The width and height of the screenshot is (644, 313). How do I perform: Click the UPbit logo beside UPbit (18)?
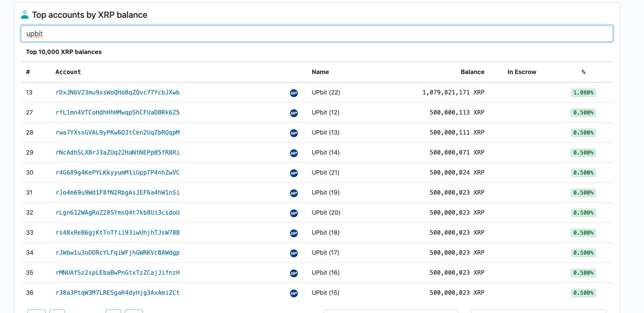[294, 233]
